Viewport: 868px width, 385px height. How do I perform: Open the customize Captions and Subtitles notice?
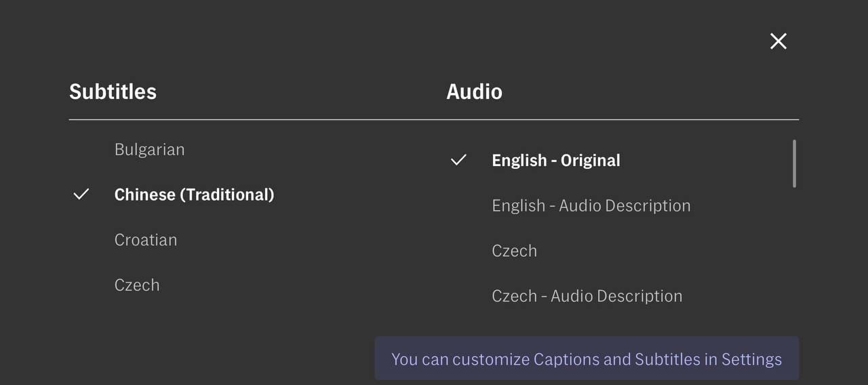click(x=587, y=359)
